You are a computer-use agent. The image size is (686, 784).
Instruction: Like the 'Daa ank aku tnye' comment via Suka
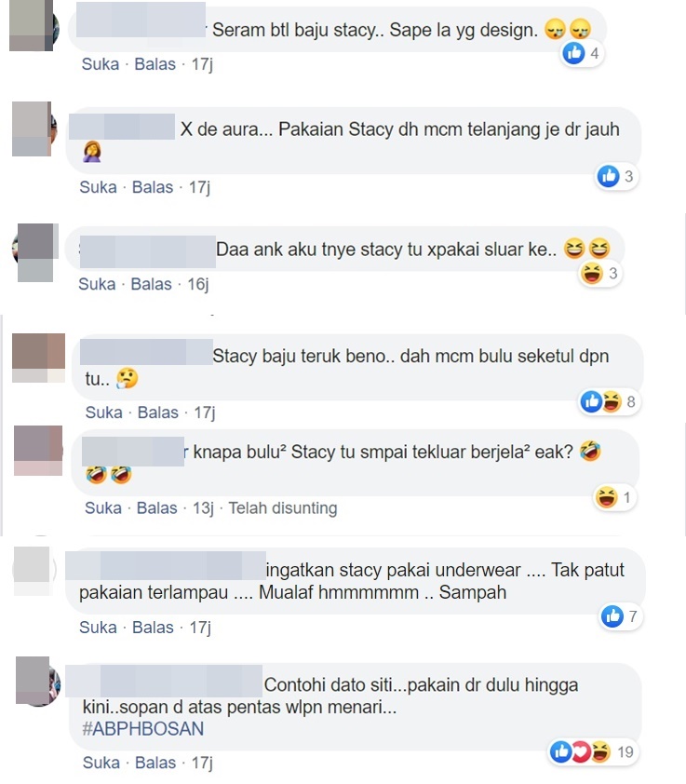pos(97,284)
